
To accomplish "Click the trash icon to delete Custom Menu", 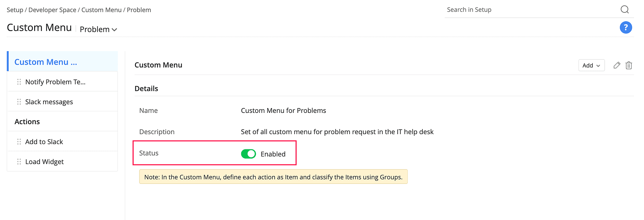I will 629,65.
